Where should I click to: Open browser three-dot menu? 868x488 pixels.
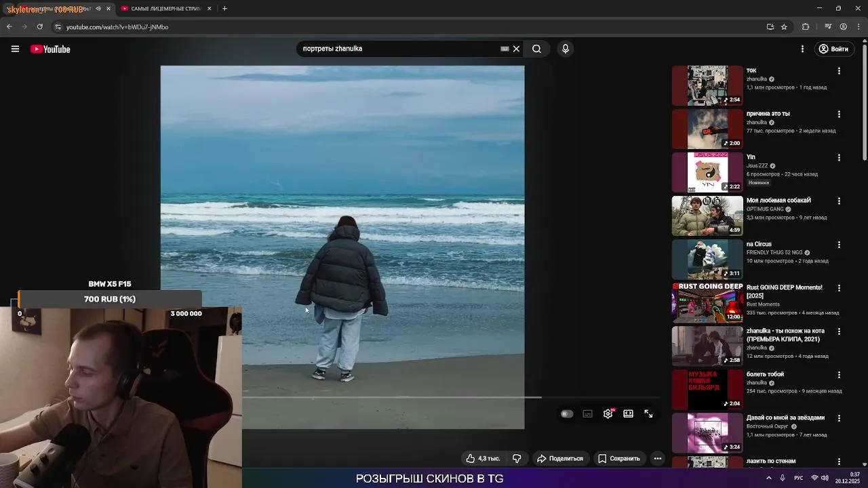point(859,27)
